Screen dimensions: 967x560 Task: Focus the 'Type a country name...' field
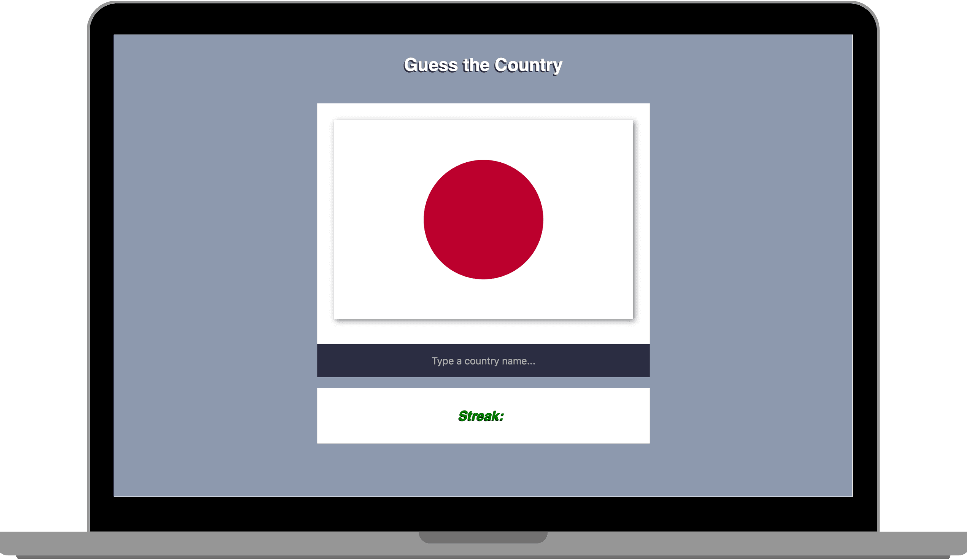coord(484,360)
